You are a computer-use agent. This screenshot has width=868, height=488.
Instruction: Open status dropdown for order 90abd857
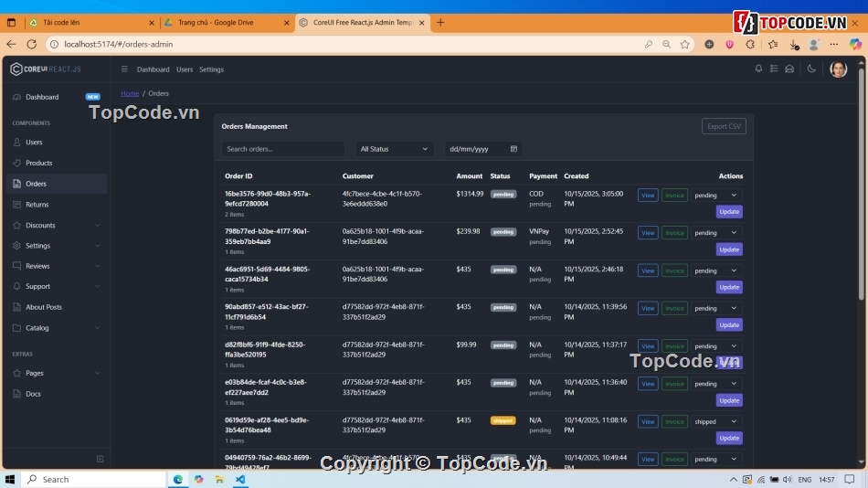(x=715, y=308)
